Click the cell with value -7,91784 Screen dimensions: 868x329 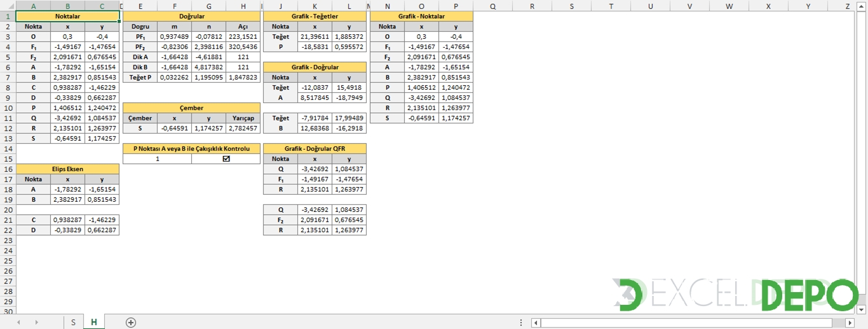click(315, 118)
